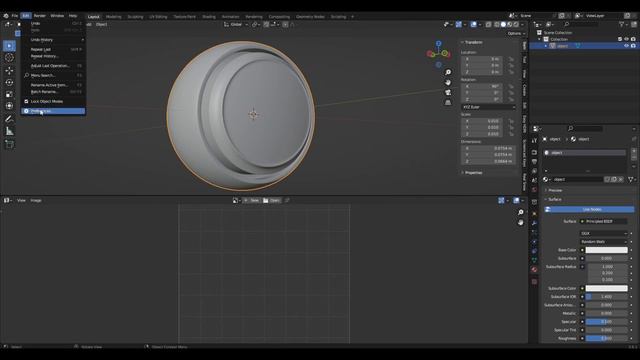Disable Collection in renders camera icon
The height and width of the screenshot is (360, 640).
pyautogui.click(x=633, y=39)
